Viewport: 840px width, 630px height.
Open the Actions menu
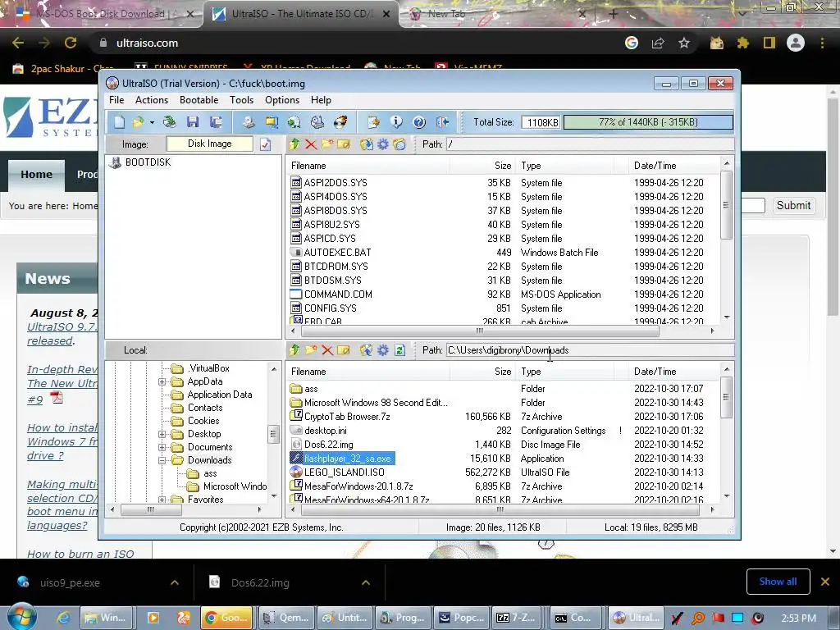152,100
